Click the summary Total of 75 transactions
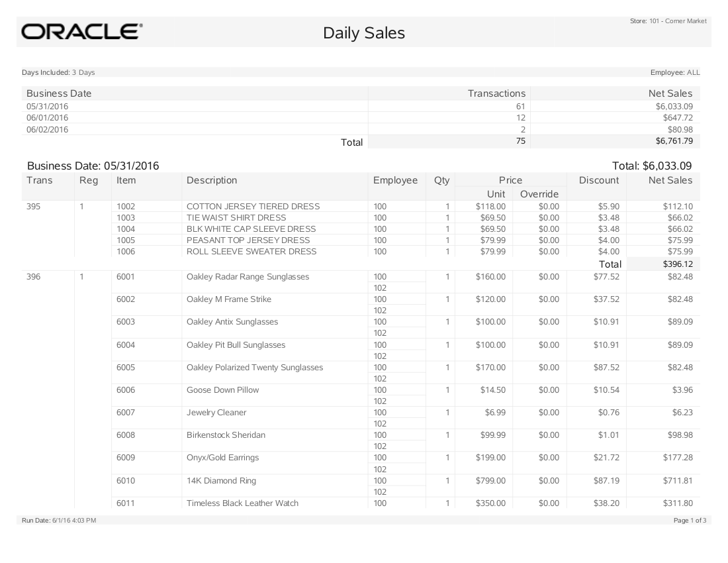This screenshot has width=728, height=563. point(521,141)
